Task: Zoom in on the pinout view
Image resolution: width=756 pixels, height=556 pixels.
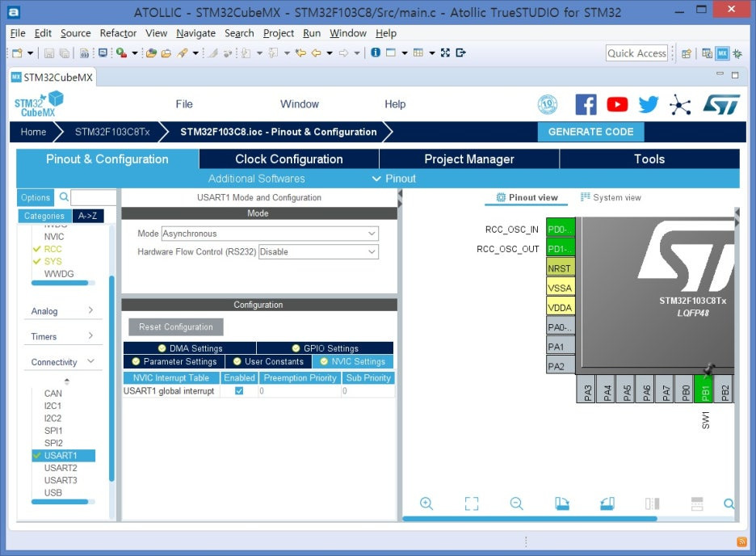Action: point(426,503)
